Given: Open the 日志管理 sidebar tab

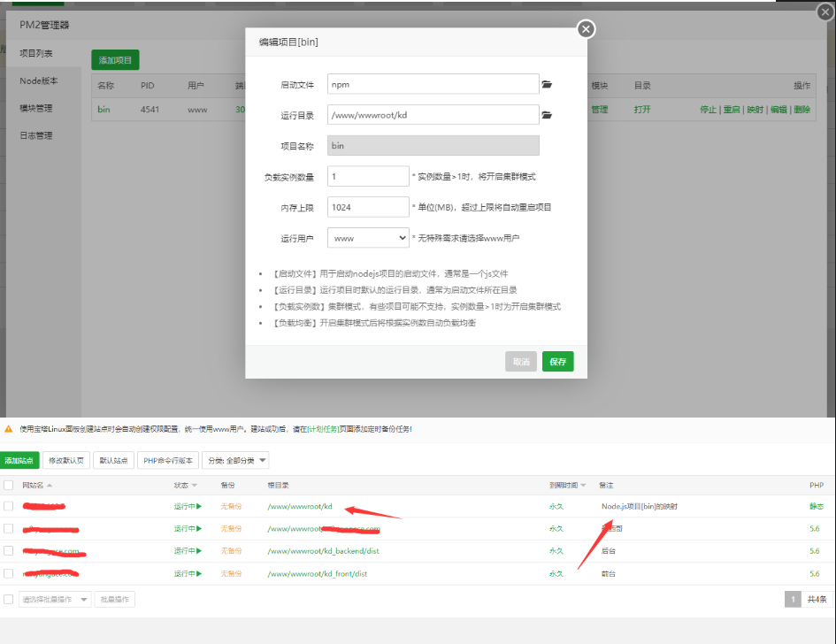Looking at the screenshot, I should click(x=36, y=135).
